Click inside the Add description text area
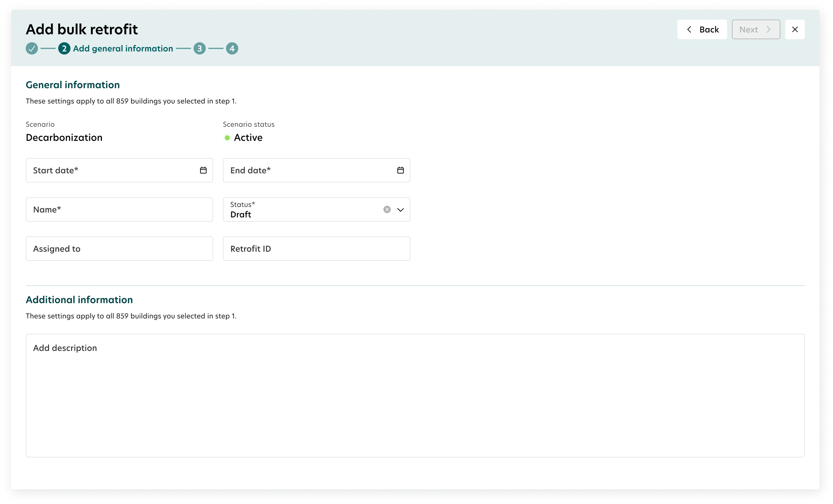The width and height of the screenshot is (833, 504). point(415,396)
